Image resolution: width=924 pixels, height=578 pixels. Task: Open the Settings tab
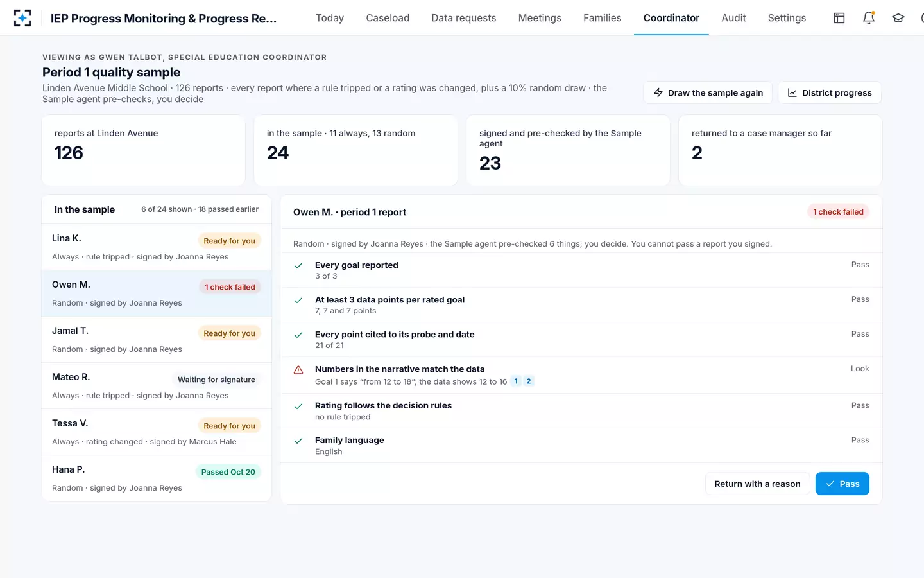[787, 18]
